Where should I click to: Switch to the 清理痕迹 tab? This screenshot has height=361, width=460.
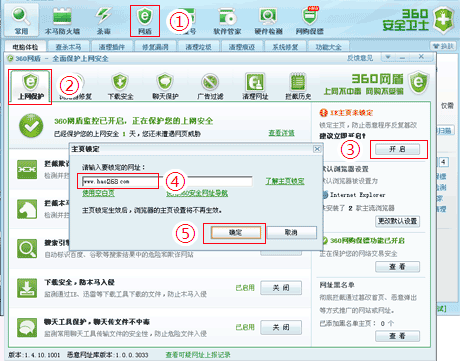click(x=242, y=47)
